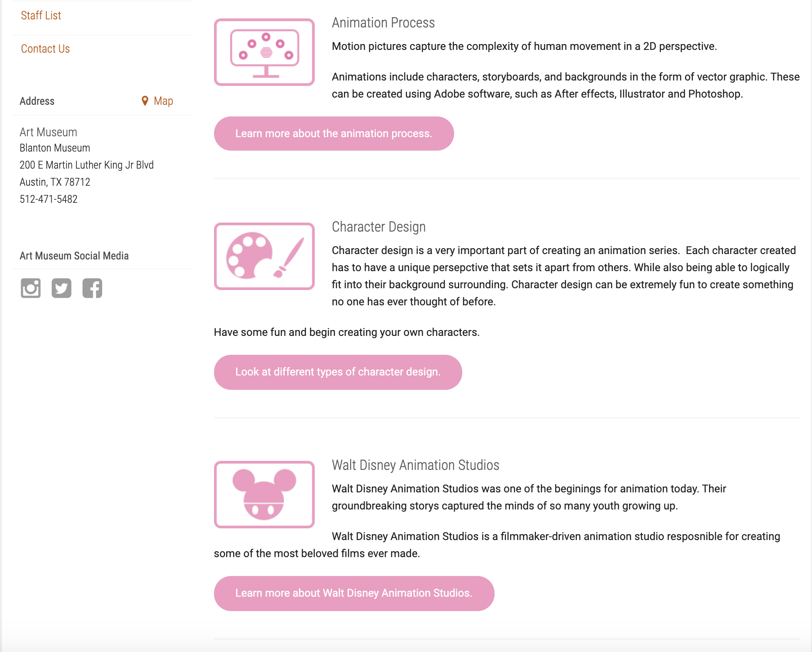This screenshot has height=652, width=812.
Task: Click the paint palette Character Design image
Action: [264, 256]
